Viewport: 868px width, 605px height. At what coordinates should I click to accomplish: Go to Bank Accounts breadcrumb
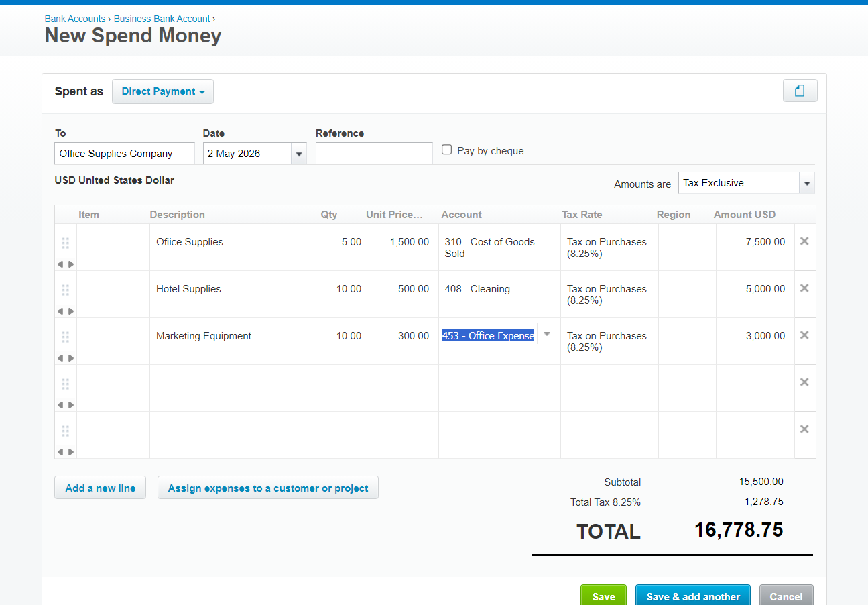coord(75,19)
